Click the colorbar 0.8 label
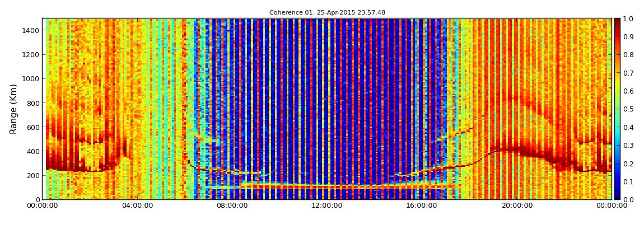This screenshot has height=228, width=644. click(628, 55)
